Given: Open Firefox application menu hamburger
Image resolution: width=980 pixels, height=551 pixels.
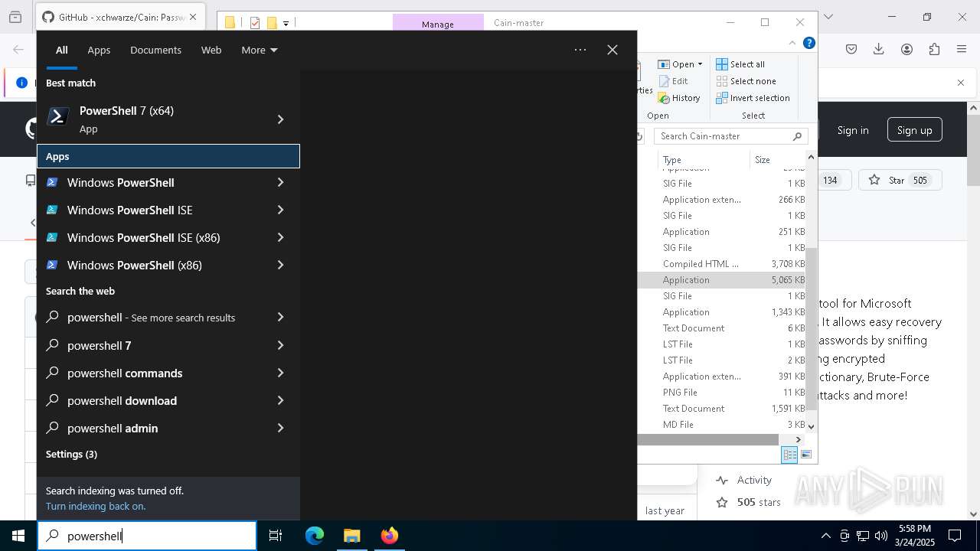Looking at the screenshot, I should tap(962, 49).
